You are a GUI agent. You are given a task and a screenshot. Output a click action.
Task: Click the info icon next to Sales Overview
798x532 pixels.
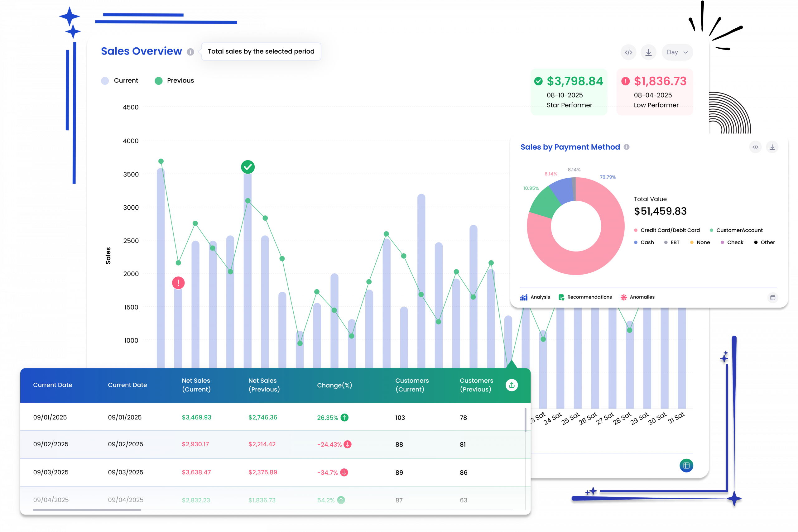point(190,52)
